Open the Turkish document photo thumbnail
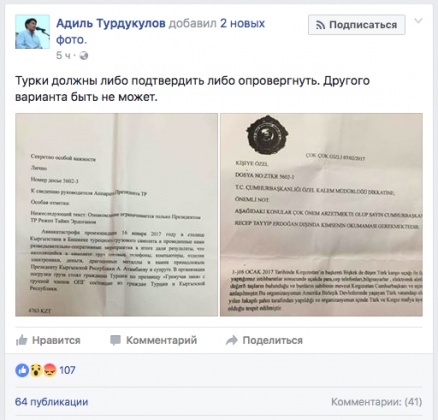 tap(321, 215)
